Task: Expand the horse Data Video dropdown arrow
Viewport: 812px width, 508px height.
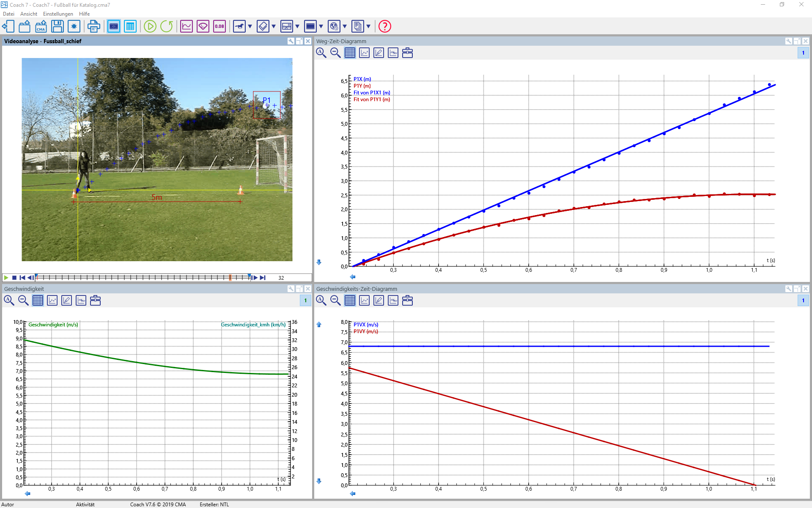Action: 250,26
